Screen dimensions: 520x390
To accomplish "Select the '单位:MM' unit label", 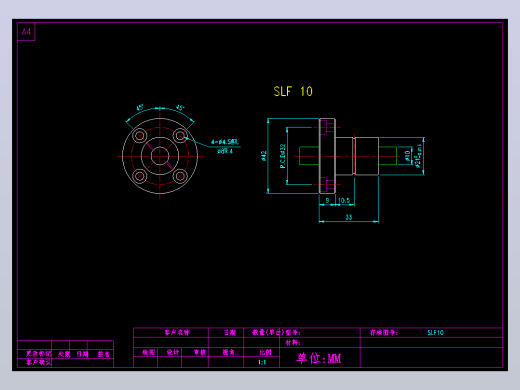I will (x=319, y=358).
